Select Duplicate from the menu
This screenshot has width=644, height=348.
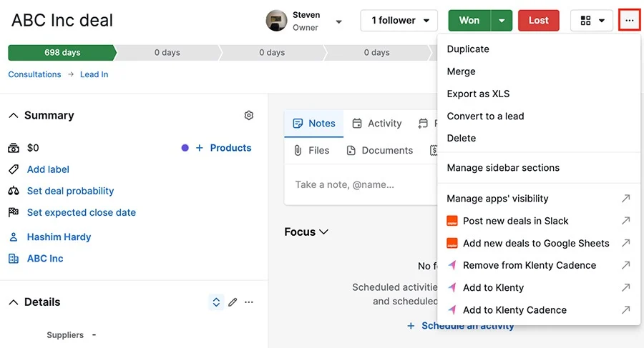tap(468, 49)
